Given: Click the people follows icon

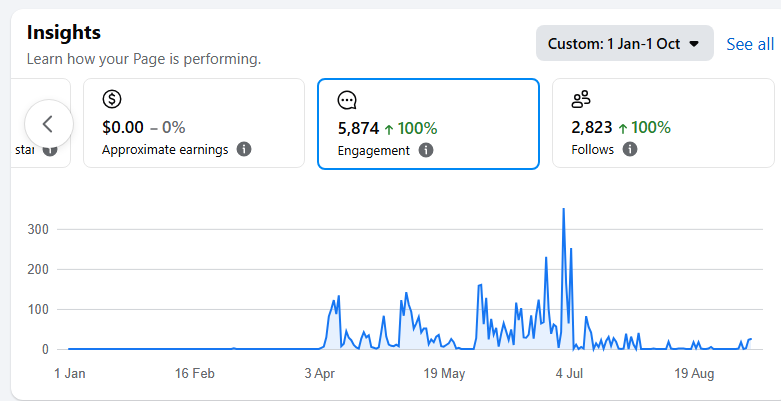Looking at the screenshot, I should tap(581, 99).
